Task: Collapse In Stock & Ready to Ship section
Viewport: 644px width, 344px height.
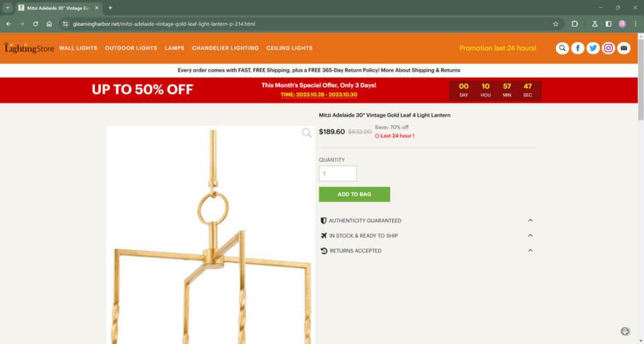Action: pos(530,236)
